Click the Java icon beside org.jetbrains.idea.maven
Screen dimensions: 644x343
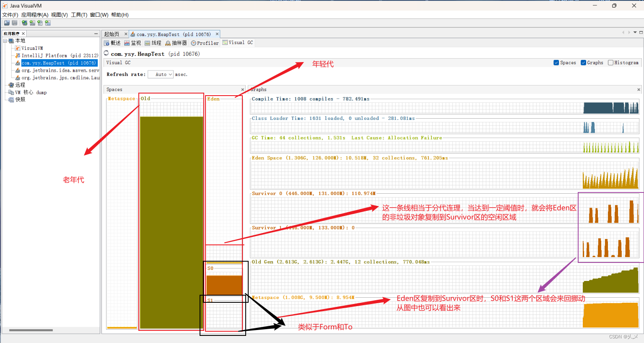[18, 70]
